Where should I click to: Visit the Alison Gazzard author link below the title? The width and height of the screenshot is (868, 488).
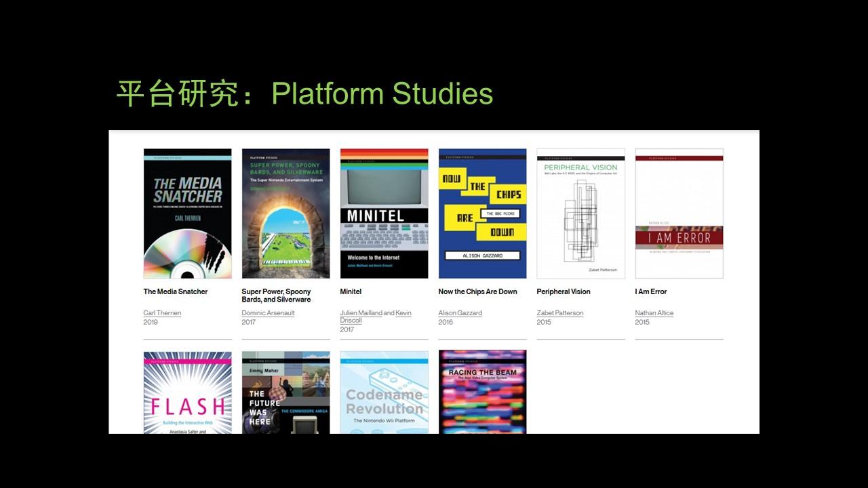click(460, 313)
